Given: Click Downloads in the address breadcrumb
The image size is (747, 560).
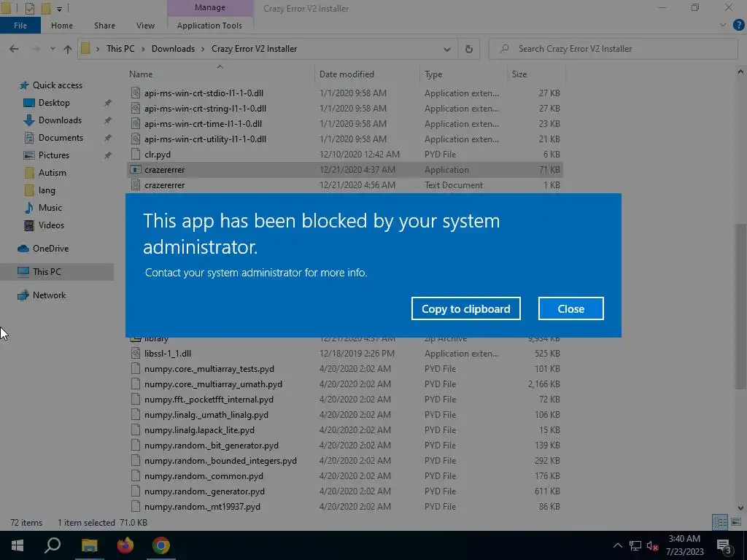Looking at the screenshot, I should click(173, 49).
